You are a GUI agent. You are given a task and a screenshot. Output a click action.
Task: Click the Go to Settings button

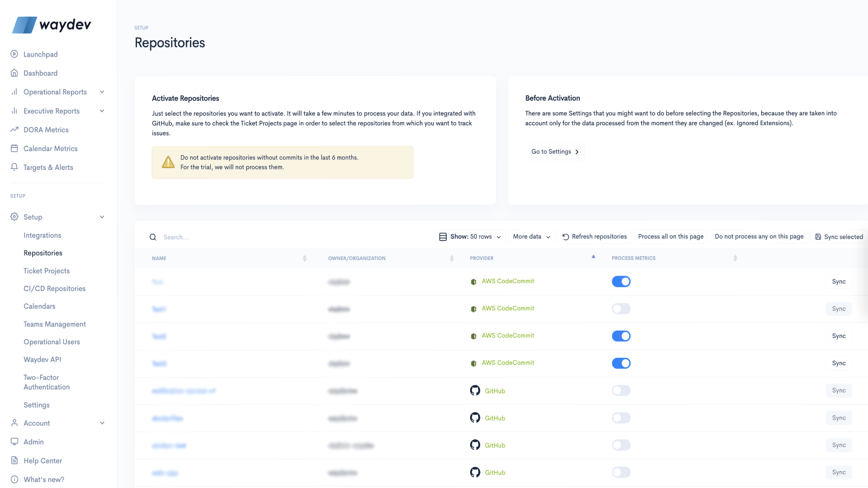click(x=554, y=152)
